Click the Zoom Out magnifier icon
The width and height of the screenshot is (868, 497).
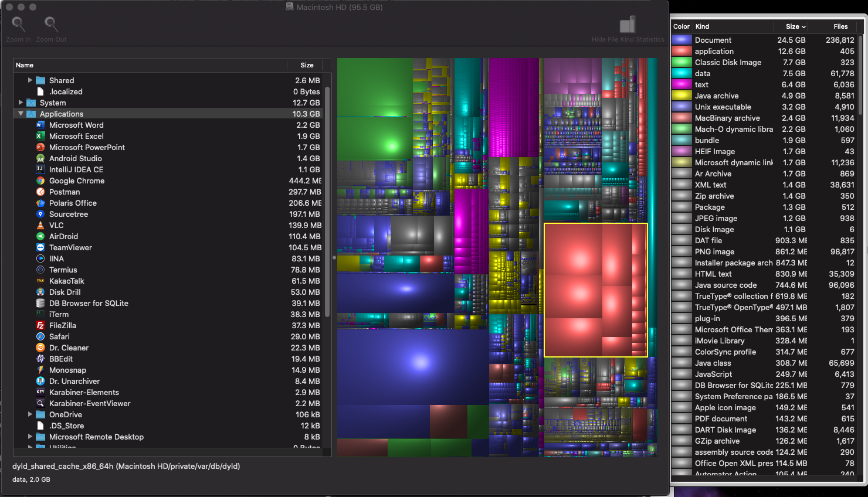click(51, 23)
